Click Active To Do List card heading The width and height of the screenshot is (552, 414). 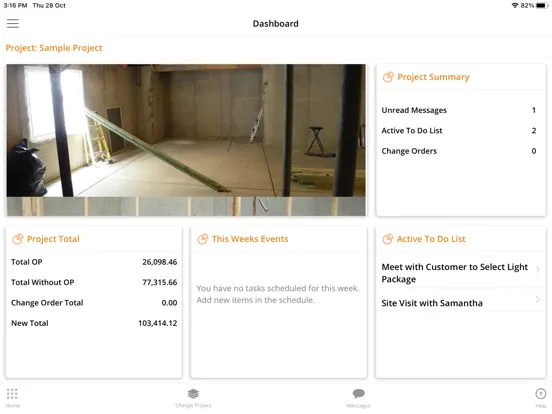431,239
